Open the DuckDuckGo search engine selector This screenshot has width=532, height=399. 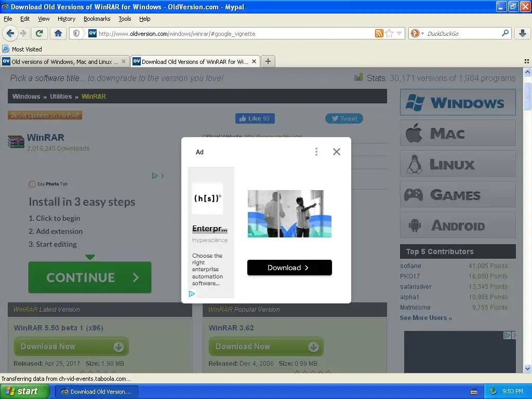coord(417,33)
